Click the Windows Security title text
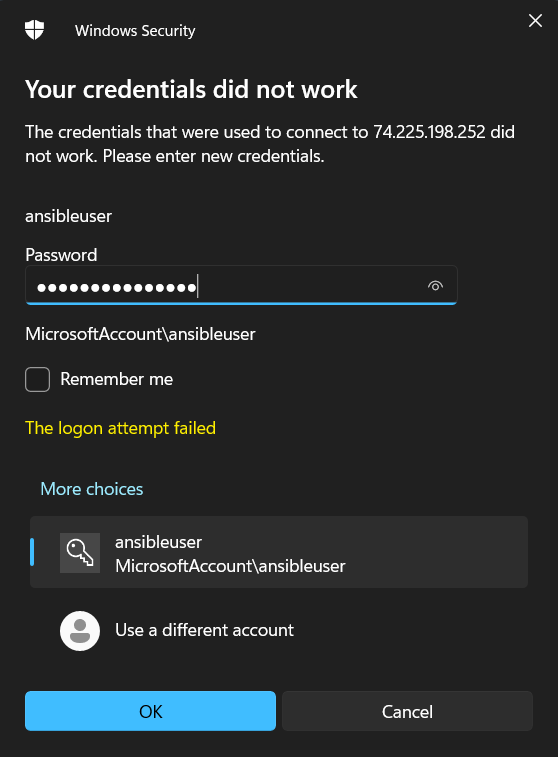The image size is (558, 757). (x=135, y=31)
